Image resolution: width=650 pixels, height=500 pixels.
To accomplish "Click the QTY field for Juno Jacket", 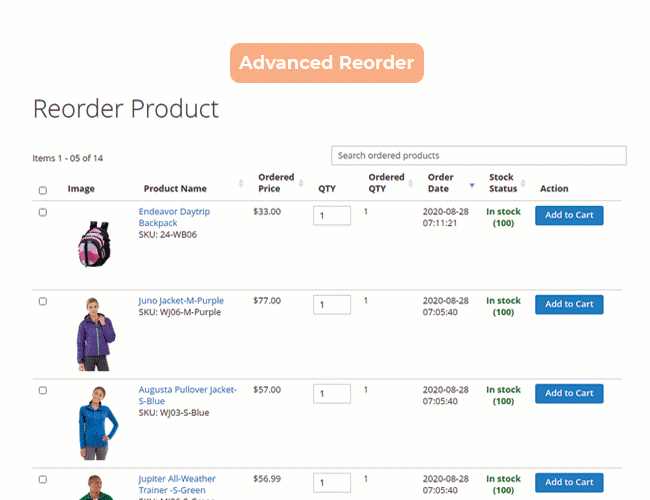I will tap(332, 304).
